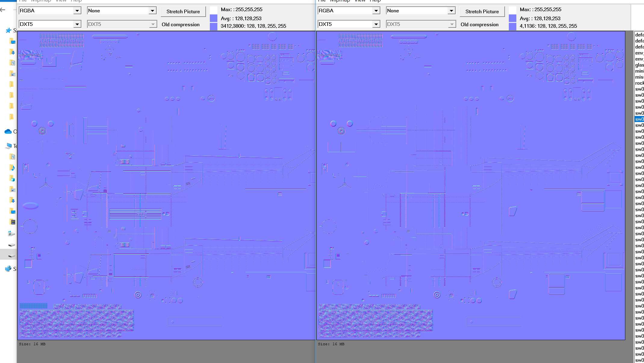The width and height of the screenshot is (644, 363).
Task: Open the Quick access star icon
Action: point(8,30)
